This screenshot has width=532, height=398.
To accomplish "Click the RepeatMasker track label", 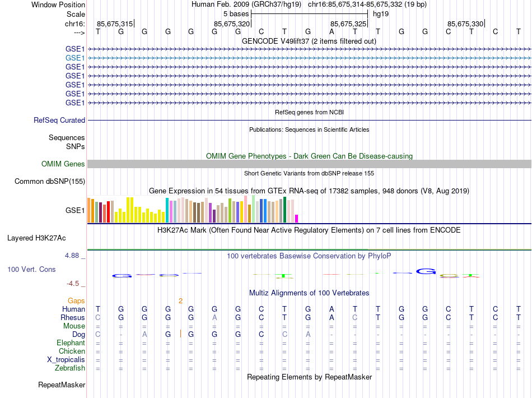I will pos(62,385).
